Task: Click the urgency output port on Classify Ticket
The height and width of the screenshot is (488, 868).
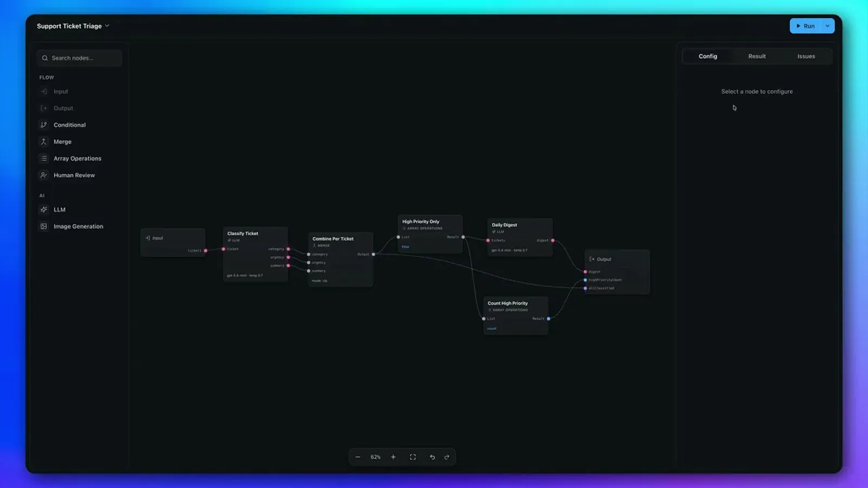Action: tap(288, 257)
